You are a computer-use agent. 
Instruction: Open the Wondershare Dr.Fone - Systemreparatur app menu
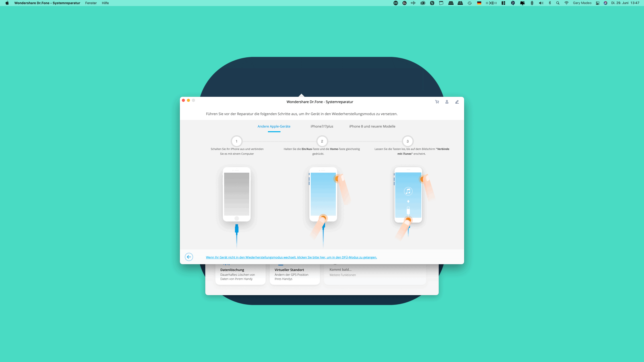coord(47,3)
